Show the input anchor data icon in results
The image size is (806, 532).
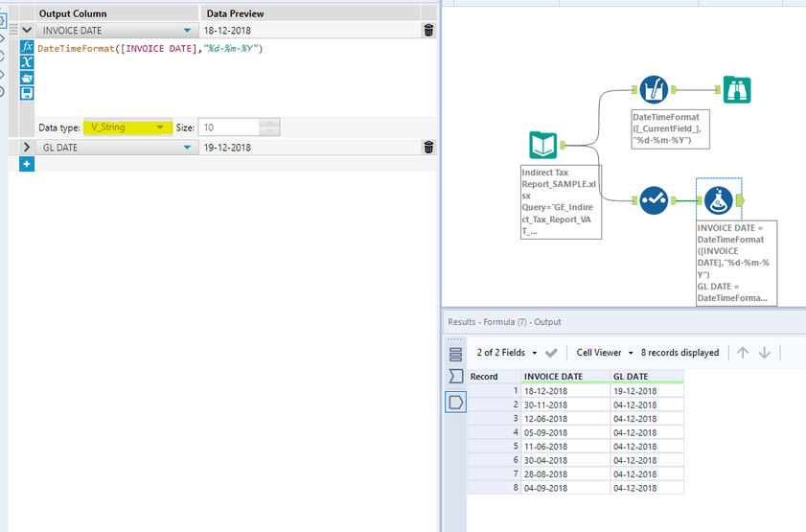pyautogui.click(x=455, y=377)
